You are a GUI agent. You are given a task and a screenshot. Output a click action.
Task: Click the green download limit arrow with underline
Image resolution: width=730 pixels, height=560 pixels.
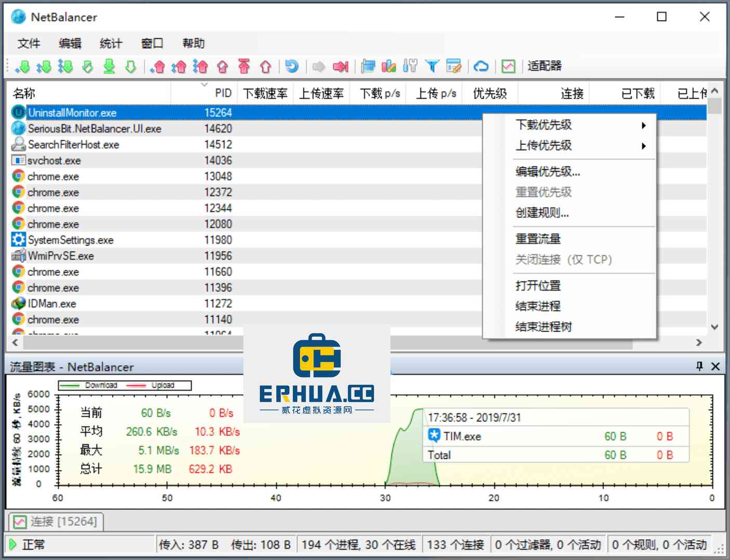(x=109, y=66)
